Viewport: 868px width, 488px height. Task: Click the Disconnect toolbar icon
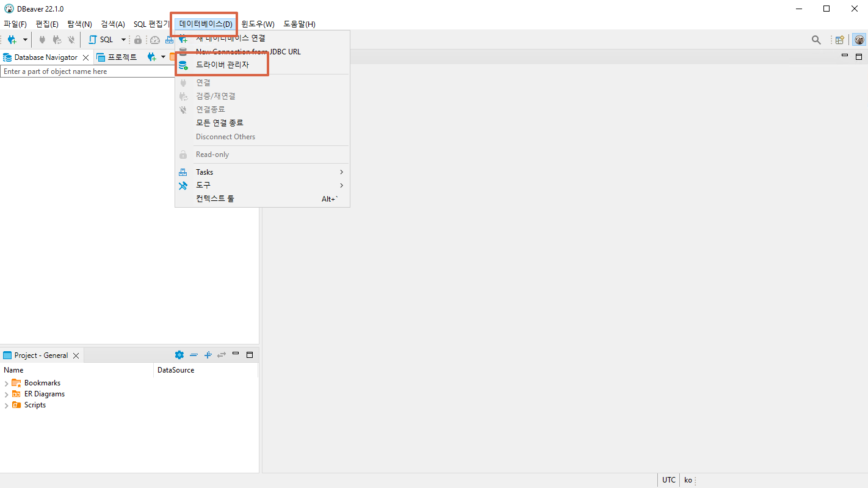click(x=71, y=40)
